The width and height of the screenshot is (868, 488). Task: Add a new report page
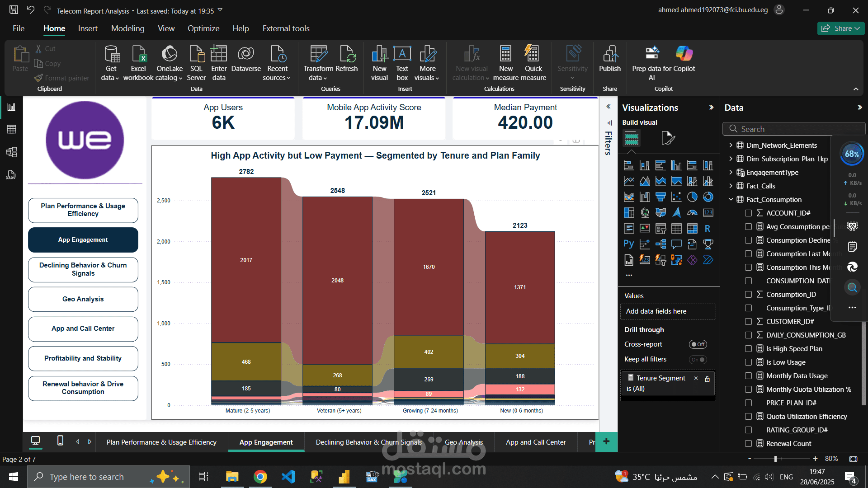click(606, 441)
